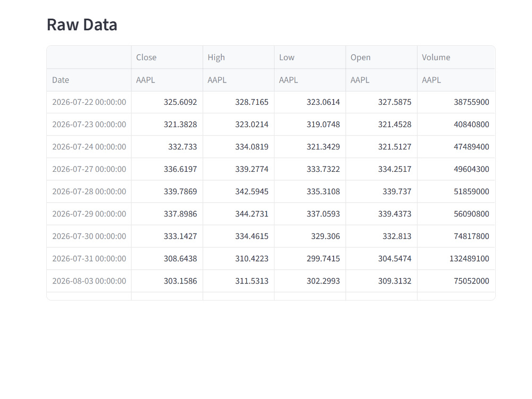Image resolution: width=532 pixels, height=399 pixels.
Task: Click the High column header
Action: [x=238, y=57]
